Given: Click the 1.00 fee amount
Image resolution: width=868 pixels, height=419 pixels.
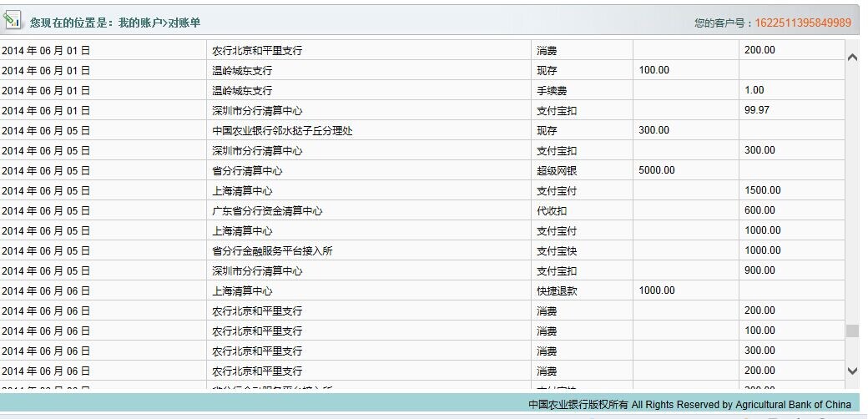Looking at the screenshot, I should pos(754,89).
